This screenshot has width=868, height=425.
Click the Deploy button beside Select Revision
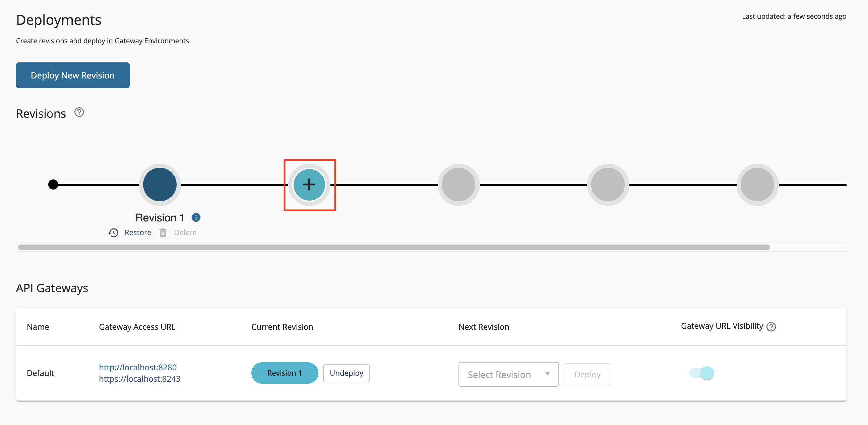pos(587,374)
